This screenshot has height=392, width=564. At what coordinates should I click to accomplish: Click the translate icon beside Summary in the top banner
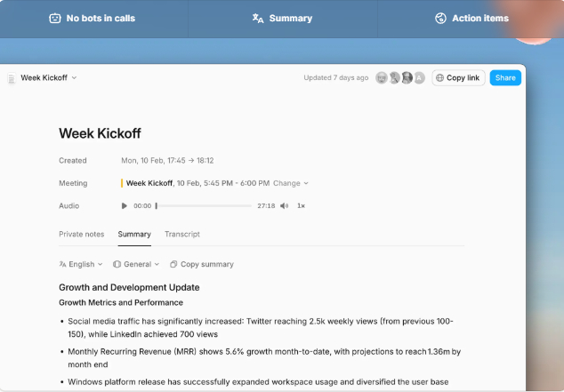(x=258, y=18)
